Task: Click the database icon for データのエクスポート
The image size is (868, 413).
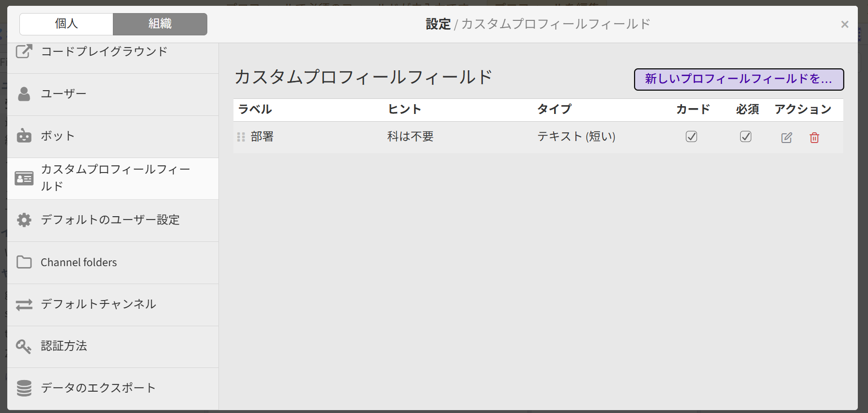Action: [24, 388]
